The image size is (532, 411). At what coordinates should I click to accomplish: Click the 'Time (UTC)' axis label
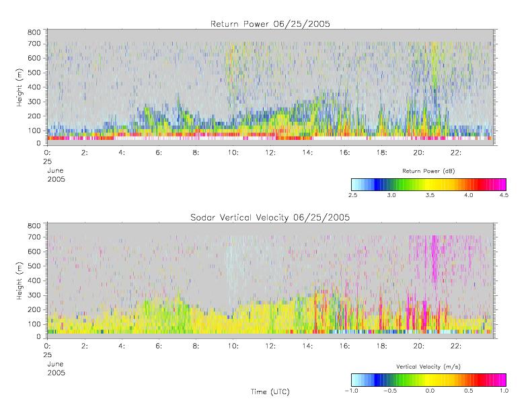270,391
